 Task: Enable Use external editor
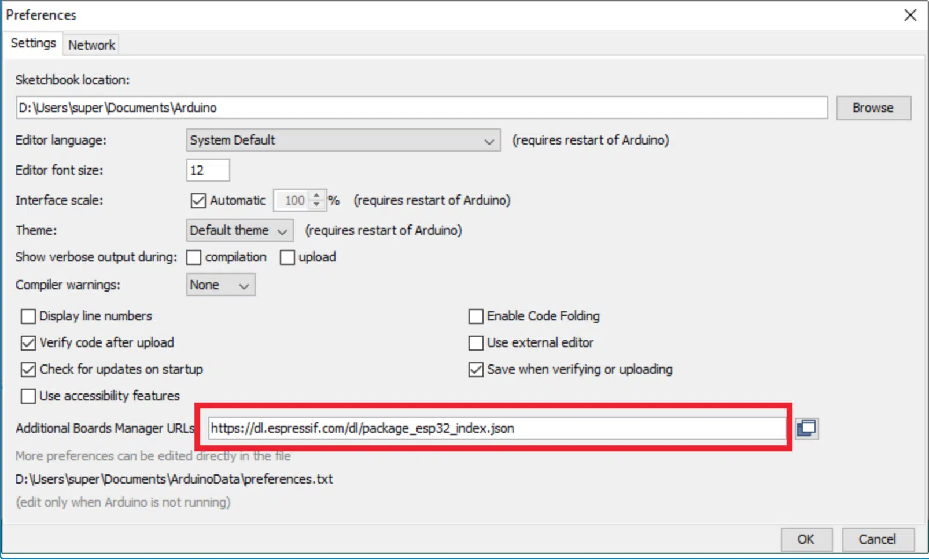pos(476,343)
